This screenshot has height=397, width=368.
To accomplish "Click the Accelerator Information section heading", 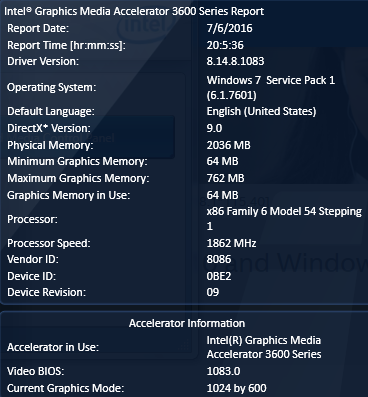I will pos(187,323).
